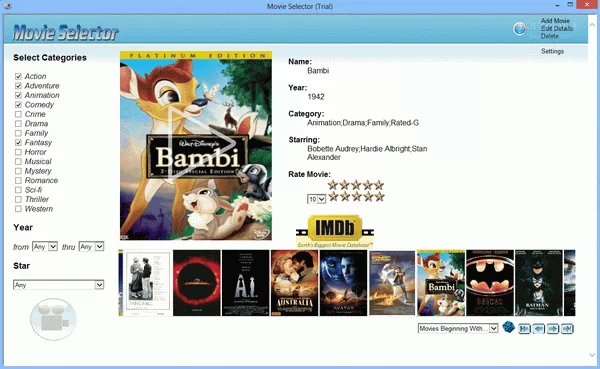Check the Horror category
The image size is (600, 369).
(x=18, y=152)
